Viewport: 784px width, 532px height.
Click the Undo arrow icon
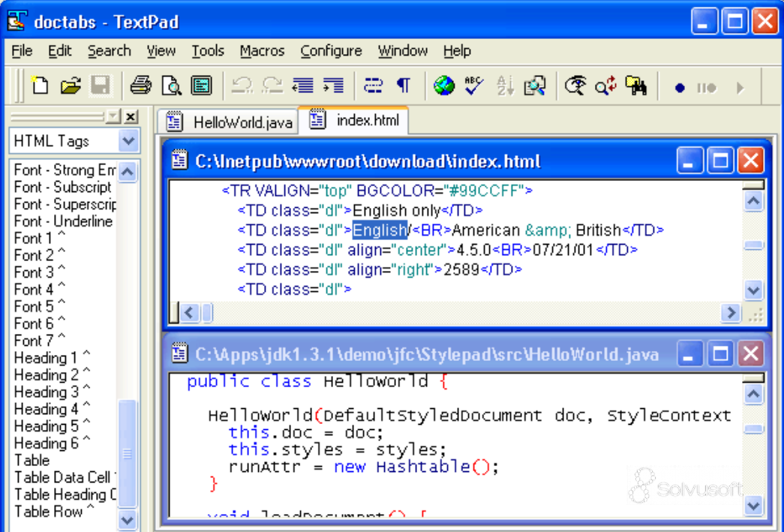[x=242, y=86]
